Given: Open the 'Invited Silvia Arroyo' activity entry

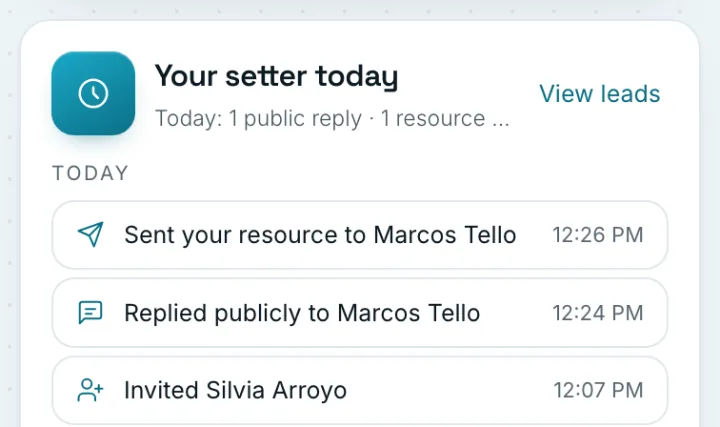Looking at the screenshot, I should pos(360,390).
